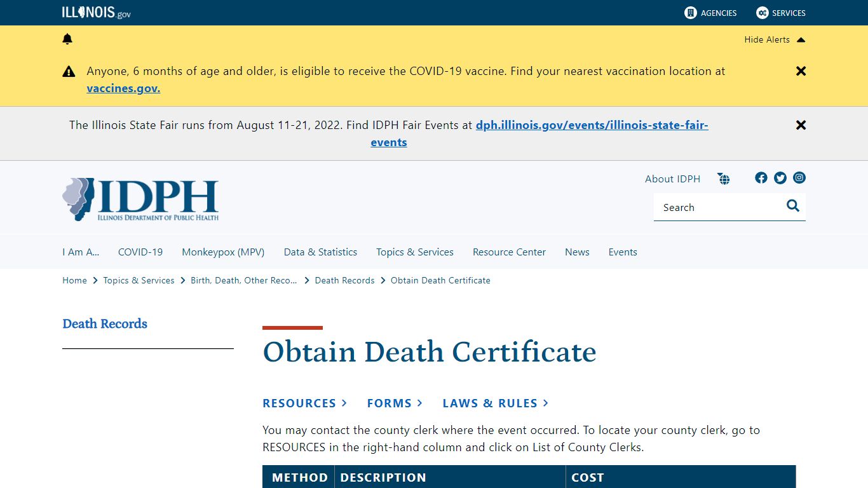Open the Topics & Services menu
This screenshot has height=488, width=868.
415,252
